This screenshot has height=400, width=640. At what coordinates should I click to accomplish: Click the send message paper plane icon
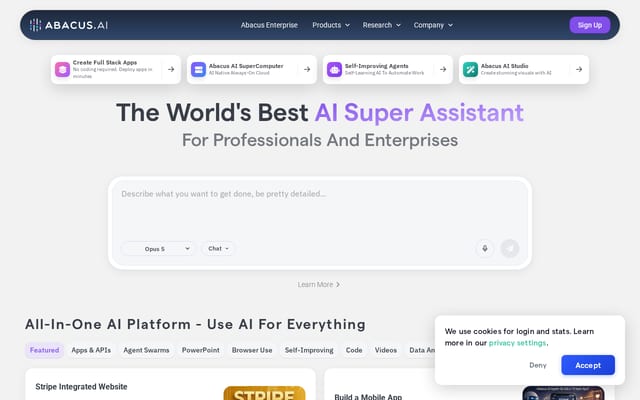[x=510, y=249]
